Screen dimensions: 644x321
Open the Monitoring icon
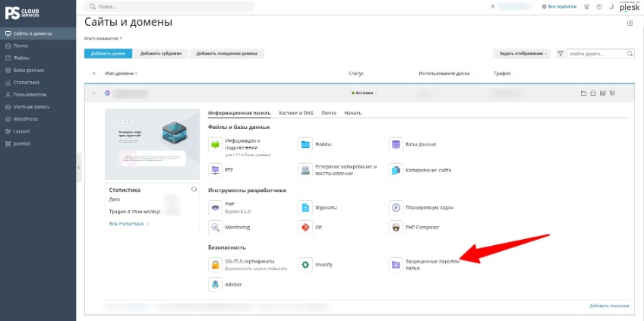(x=215, y=227)
